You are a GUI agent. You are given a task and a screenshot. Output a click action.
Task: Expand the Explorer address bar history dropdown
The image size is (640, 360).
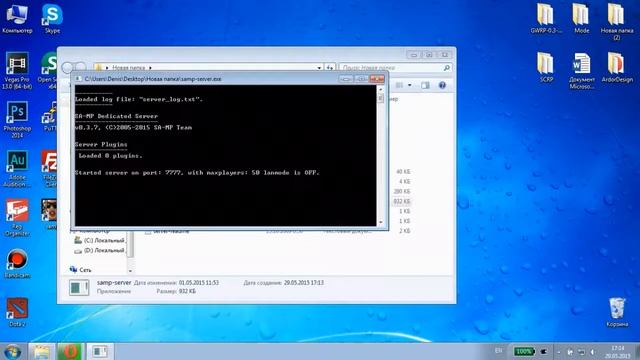coord(319,67)
